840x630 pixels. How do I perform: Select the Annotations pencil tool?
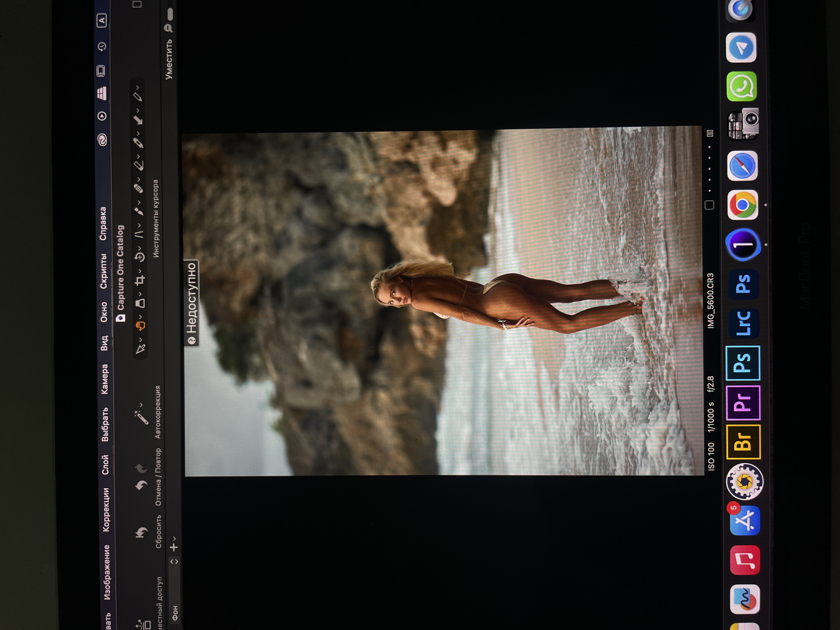pyautogui.click(x=137, y=96)
